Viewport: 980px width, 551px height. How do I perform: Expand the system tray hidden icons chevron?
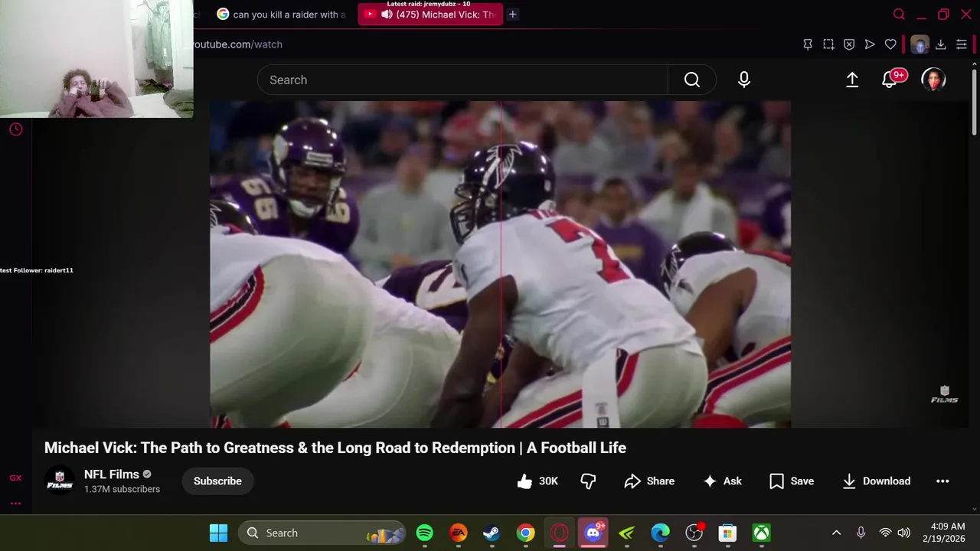[x=836, y=533]
